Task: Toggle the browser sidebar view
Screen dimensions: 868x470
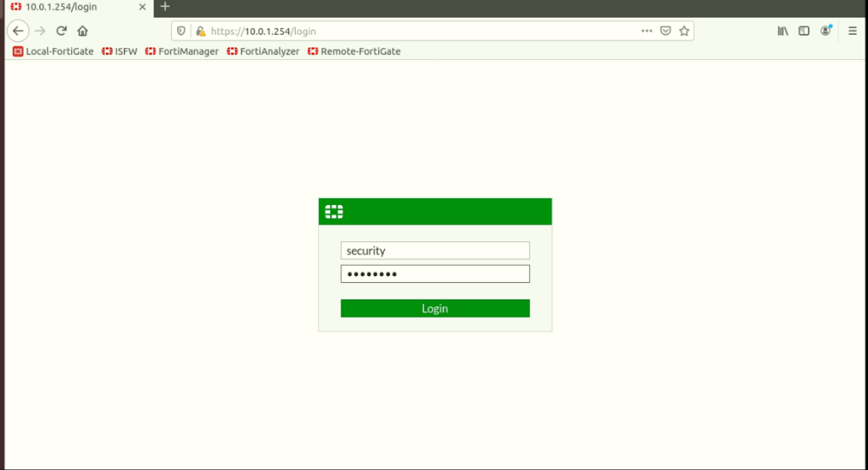Action: (x=804, y=31)
